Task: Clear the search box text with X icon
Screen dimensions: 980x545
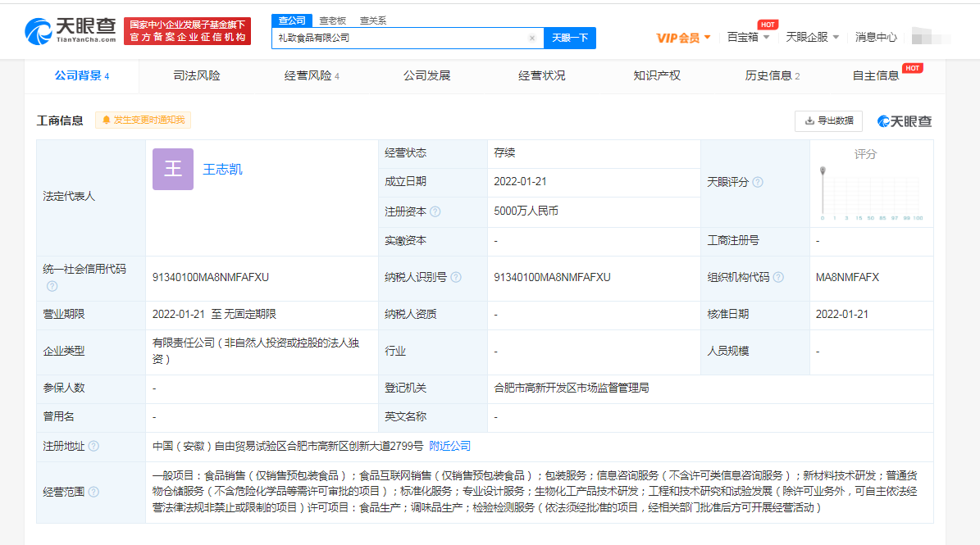Action: [531, 38]
